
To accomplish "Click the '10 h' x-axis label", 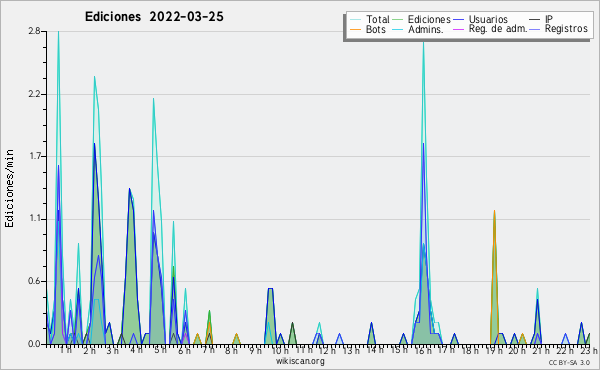I will coord(280,350).
